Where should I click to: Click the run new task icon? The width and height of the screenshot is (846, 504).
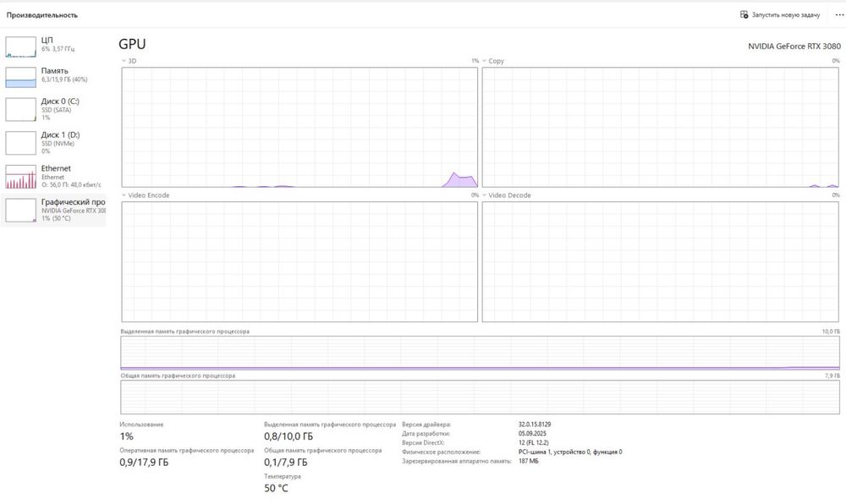(744, 14)
